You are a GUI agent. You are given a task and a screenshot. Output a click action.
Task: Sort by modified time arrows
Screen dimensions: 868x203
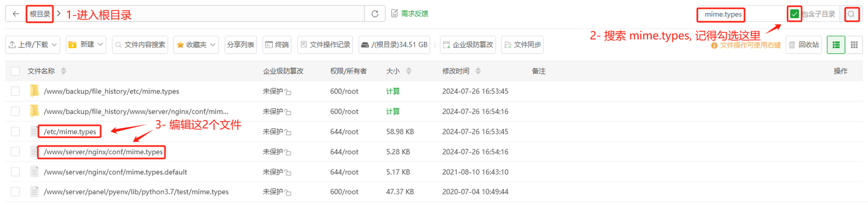click(478, 71)
